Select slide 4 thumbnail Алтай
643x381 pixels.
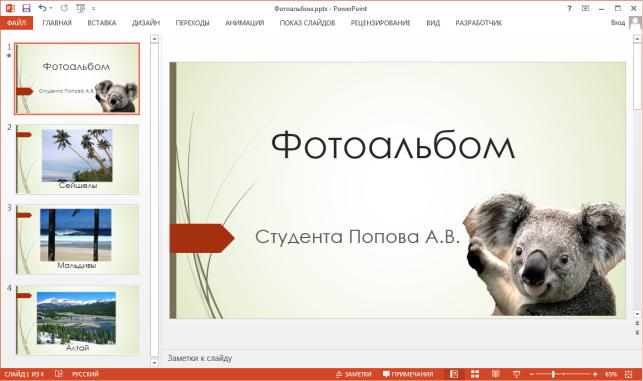[x=77, y=320]
